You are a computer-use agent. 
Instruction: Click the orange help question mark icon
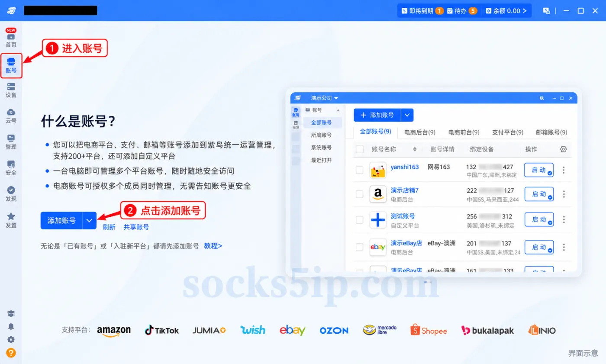pyautogui.click(x=11, y=353)
